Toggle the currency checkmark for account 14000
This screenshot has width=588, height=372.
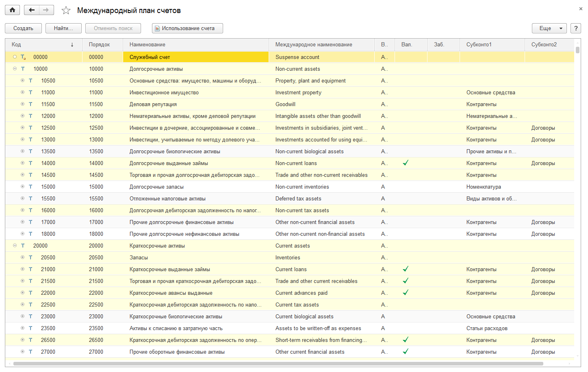coord(406,163)
